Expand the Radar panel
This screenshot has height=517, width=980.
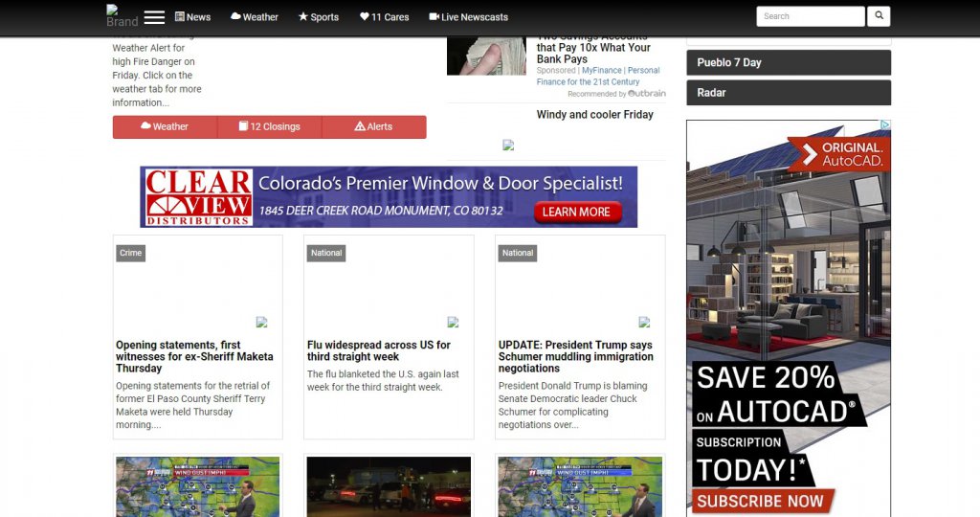(x=788, y=93)
